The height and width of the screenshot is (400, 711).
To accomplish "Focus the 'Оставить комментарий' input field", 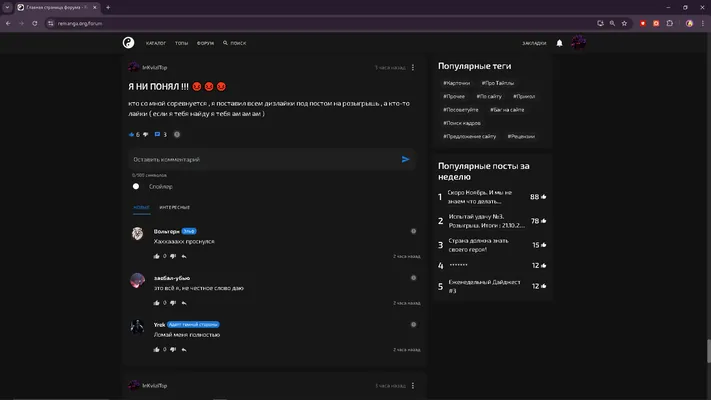I will point(265,159).
